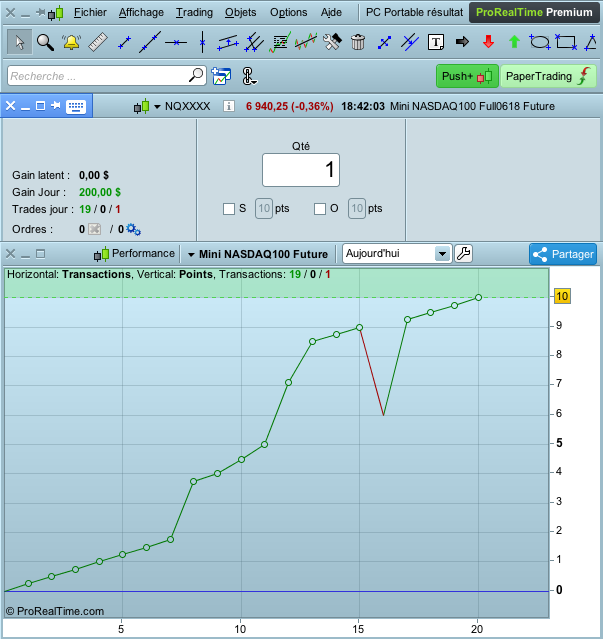
Task: Select the segment drawing tool
Action: (124, 42)
